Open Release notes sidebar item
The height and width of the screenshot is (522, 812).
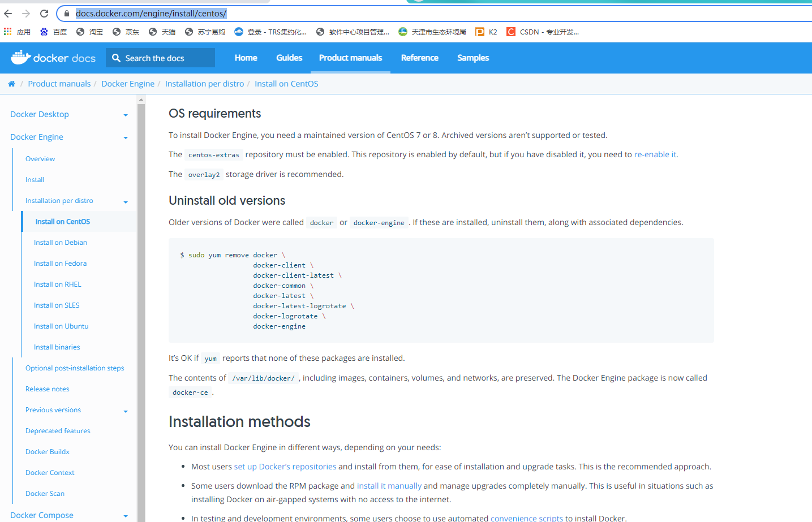(x=48, y=389)
